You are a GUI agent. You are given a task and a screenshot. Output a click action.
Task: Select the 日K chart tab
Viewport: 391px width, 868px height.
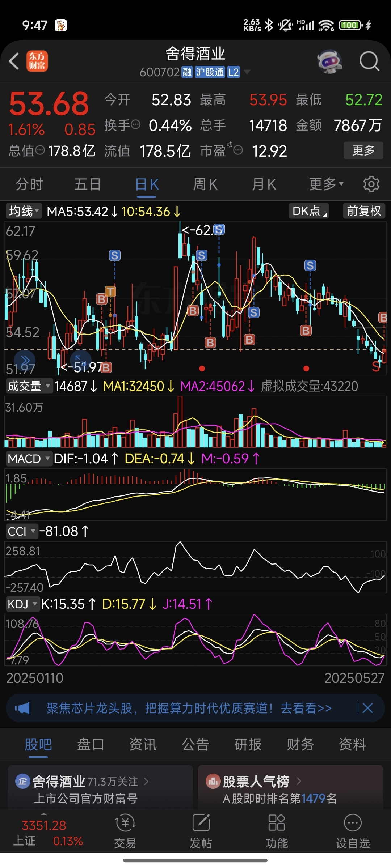tap(147, 184)
